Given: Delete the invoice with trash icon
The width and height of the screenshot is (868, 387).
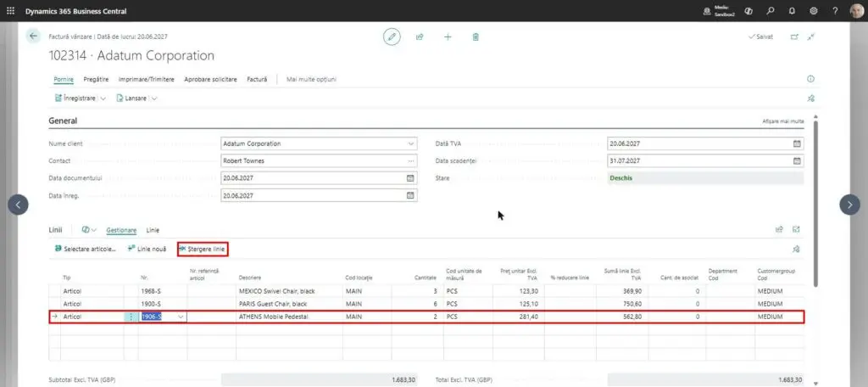Looking at the screenshot, I should pyautogui.click(x=476, y=36).
